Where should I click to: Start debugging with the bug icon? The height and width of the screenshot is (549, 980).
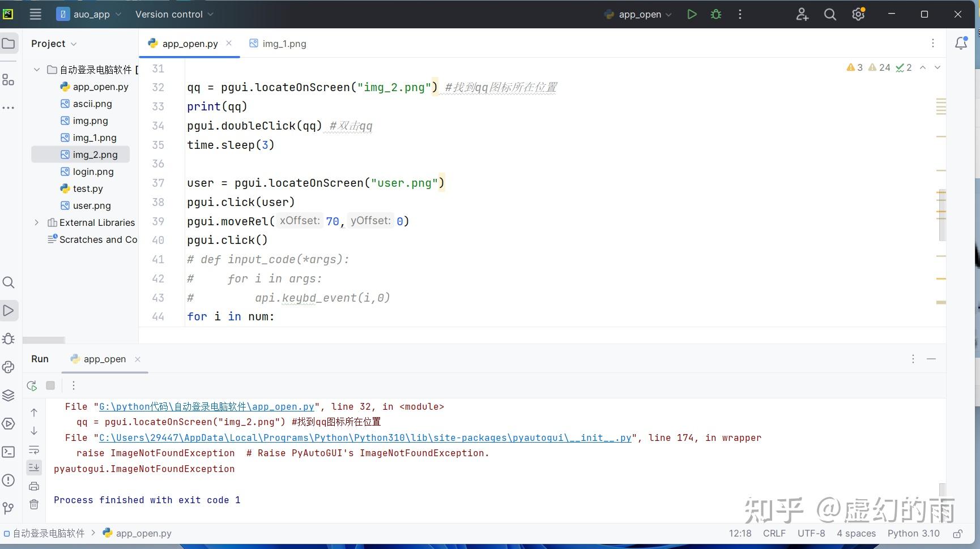tap(715, 14)
